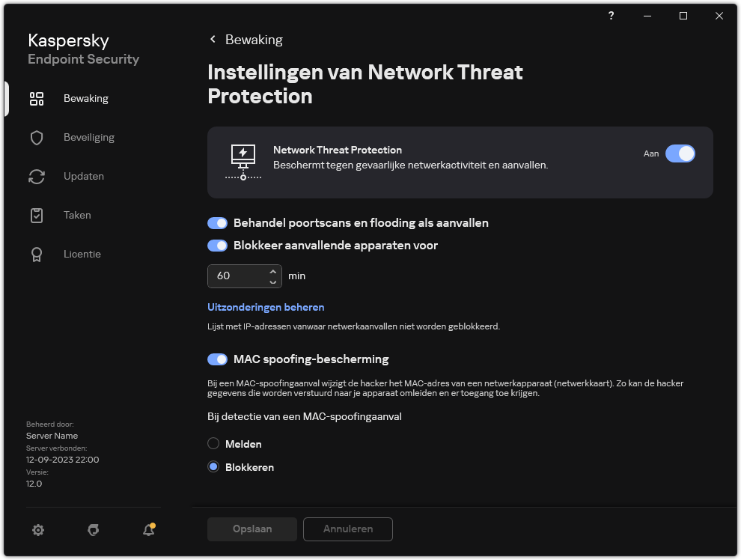This screenshot has width=741, height=560.
Task: Go back to Bewaking via chevron
Action: [213, 39]
